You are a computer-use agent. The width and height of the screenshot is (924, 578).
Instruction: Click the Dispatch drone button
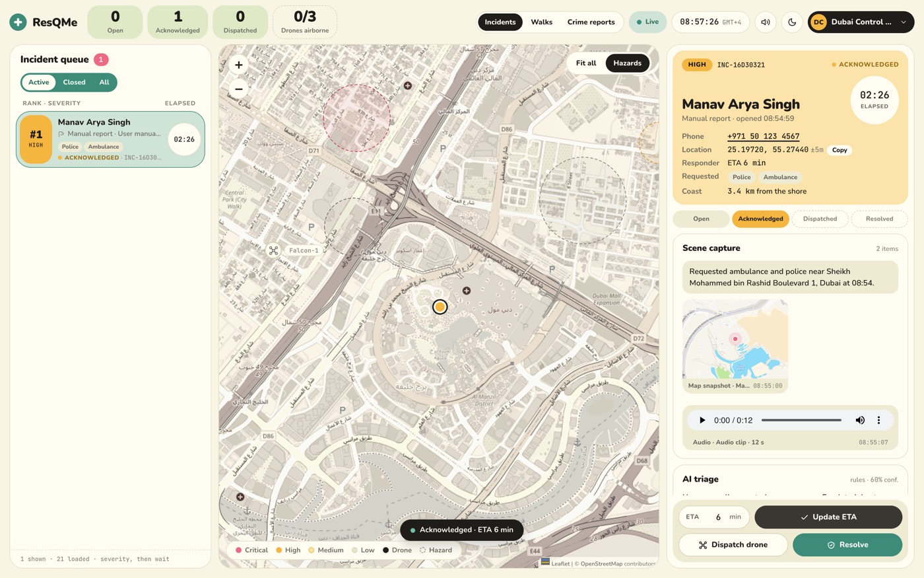pos(733,545)
